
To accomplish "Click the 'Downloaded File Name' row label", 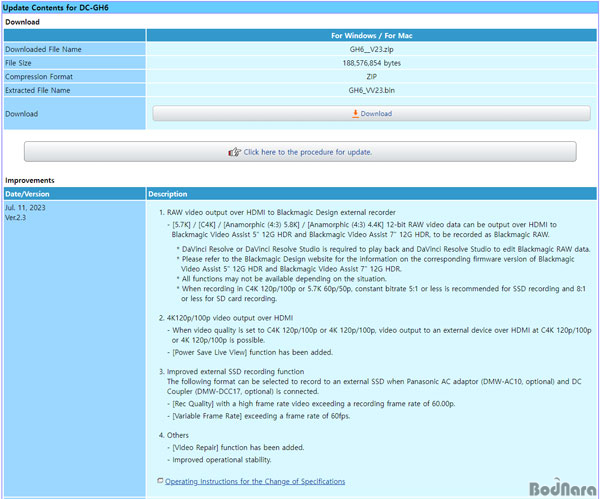I will [x=43, y=49].
